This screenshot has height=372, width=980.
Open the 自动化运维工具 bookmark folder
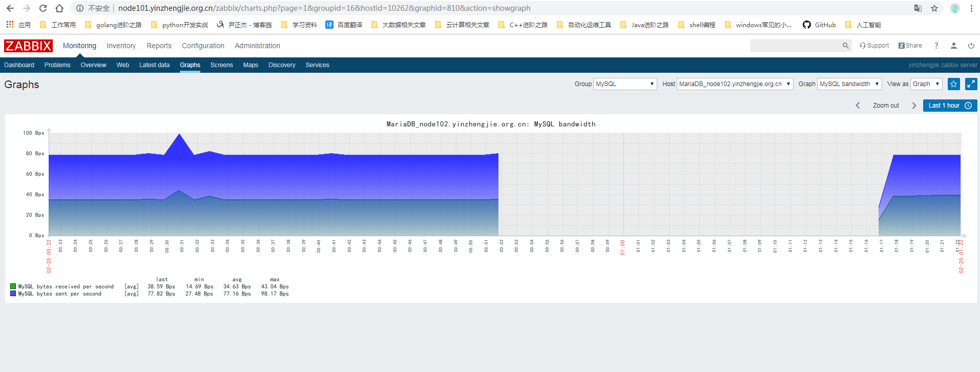[583, 25]
